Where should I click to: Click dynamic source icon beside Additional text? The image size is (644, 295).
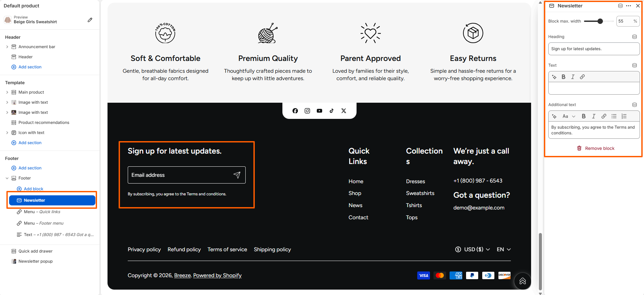pyautogui.click(x=635, y=105)
